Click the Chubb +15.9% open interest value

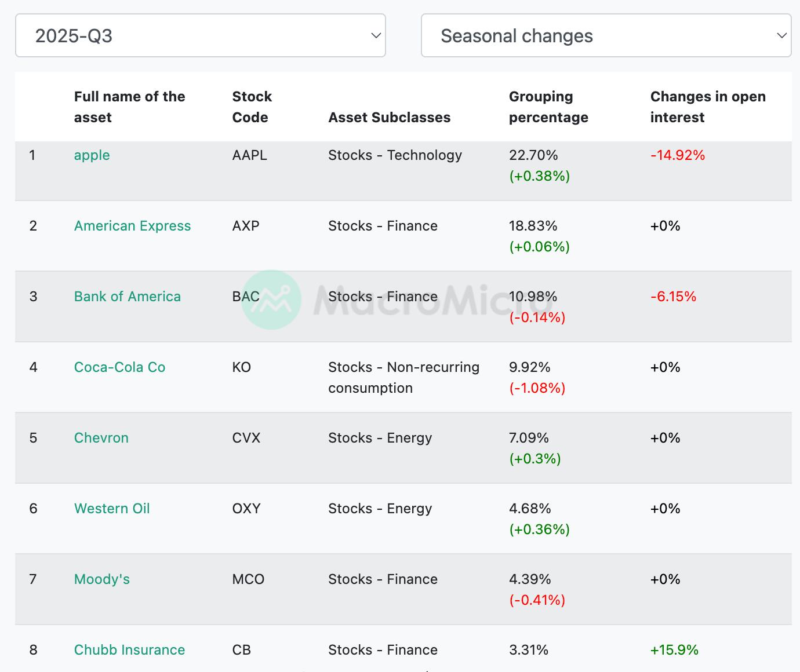[x=674, y=650]
